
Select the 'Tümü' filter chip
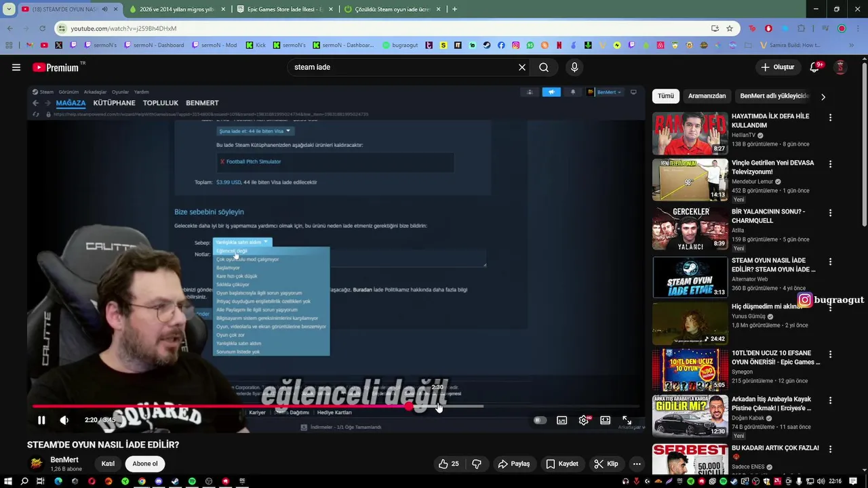666,96
